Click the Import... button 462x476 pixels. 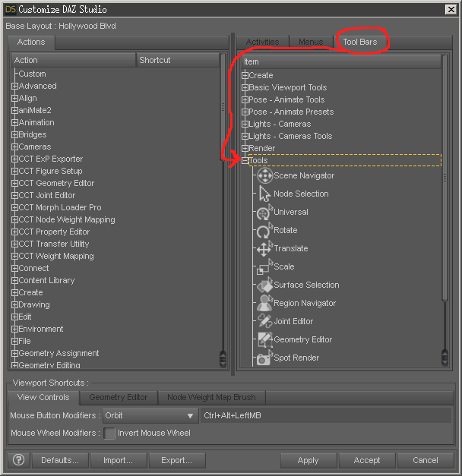coord(119,461)
